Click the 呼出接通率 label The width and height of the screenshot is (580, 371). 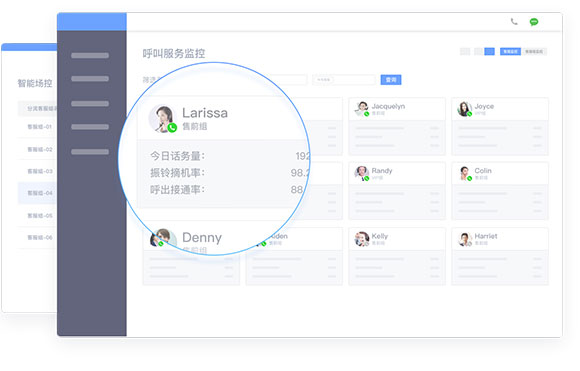tap(177, 190)
